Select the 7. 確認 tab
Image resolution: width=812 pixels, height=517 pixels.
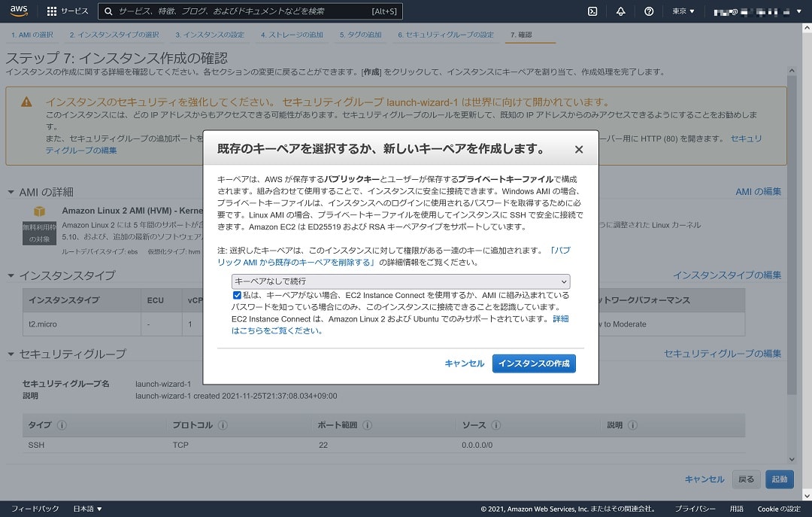point(521,35)
